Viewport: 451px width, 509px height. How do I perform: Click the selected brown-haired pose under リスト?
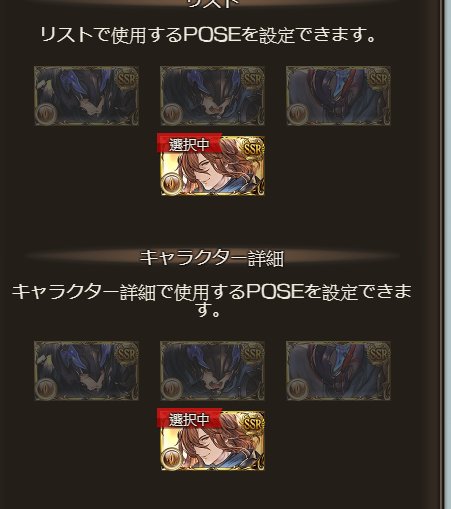(212, 166)
